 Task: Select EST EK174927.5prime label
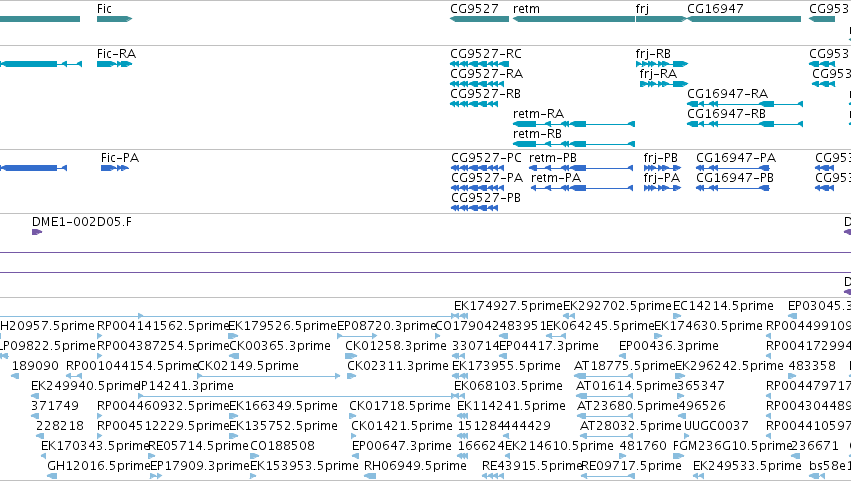click(x=508, y=306)
